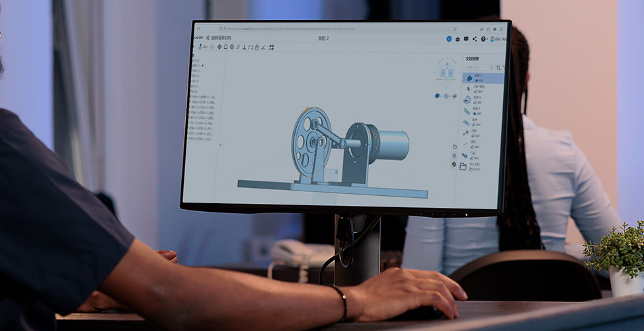The image size is (644, 331).
Task: Click the sort button beside document search
Action: coord(499,68)
